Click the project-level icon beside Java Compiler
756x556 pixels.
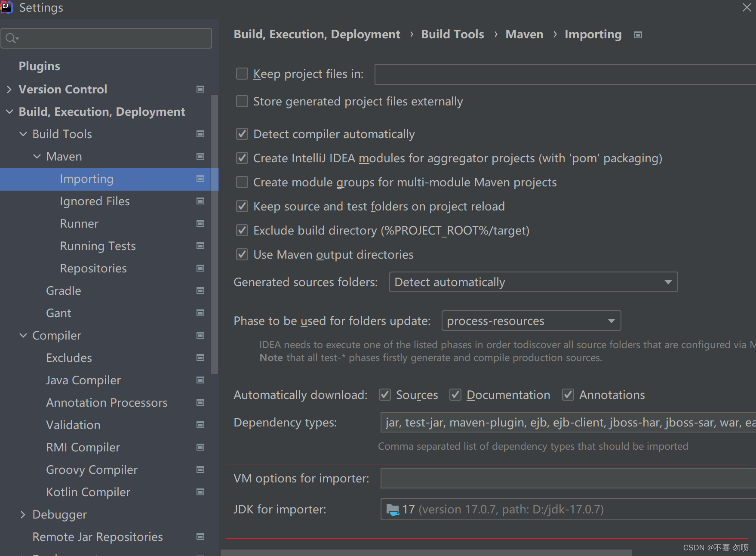200,380
